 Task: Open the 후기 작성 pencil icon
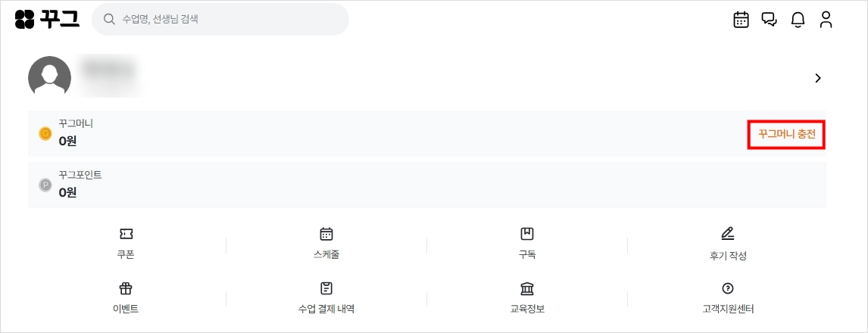(728, 234)
